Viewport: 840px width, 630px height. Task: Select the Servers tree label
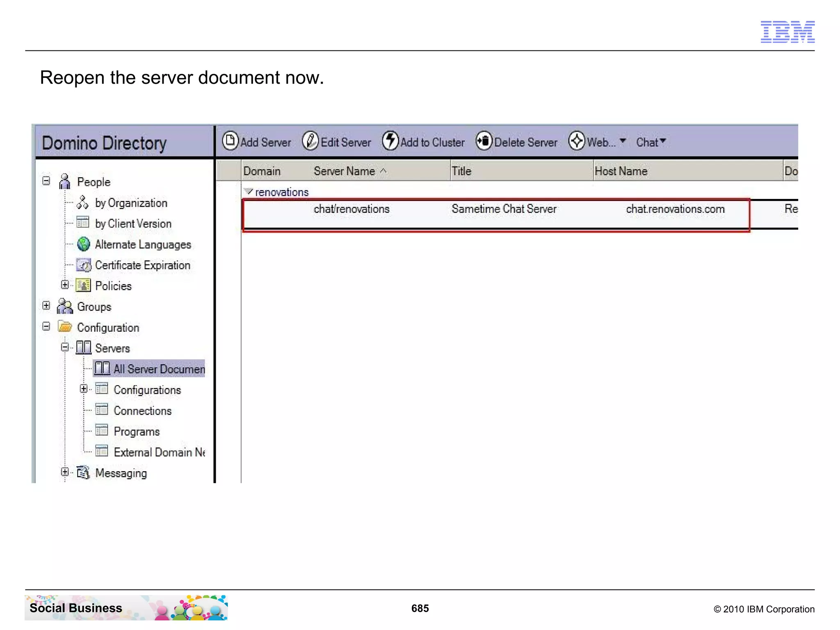pyautogui.click(x=112, y=348)
